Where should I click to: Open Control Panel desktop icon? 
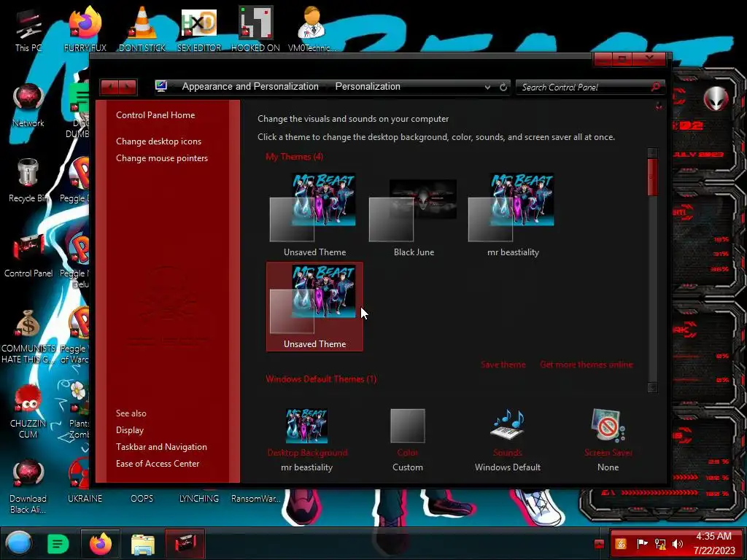tap(28, 256)
